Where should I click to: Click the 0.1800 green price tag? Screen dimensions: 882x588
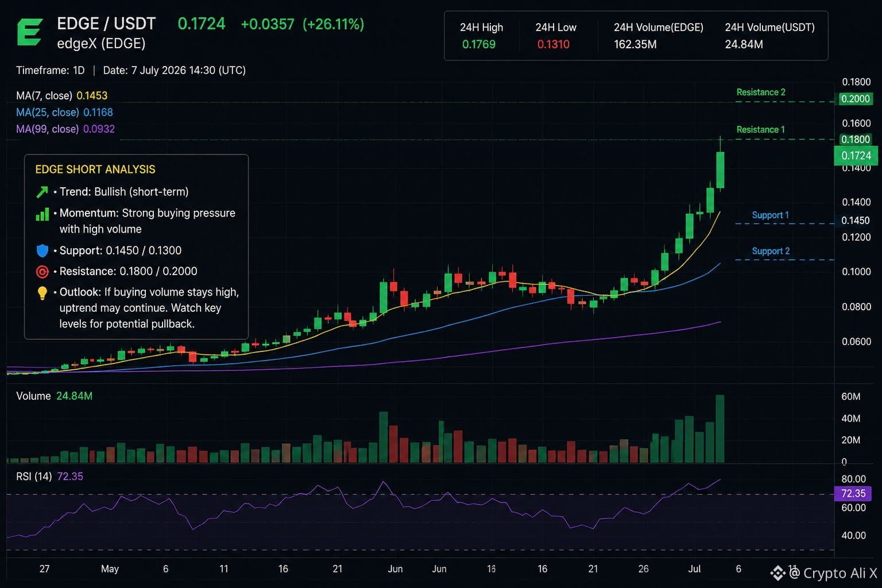click(855, 140)
